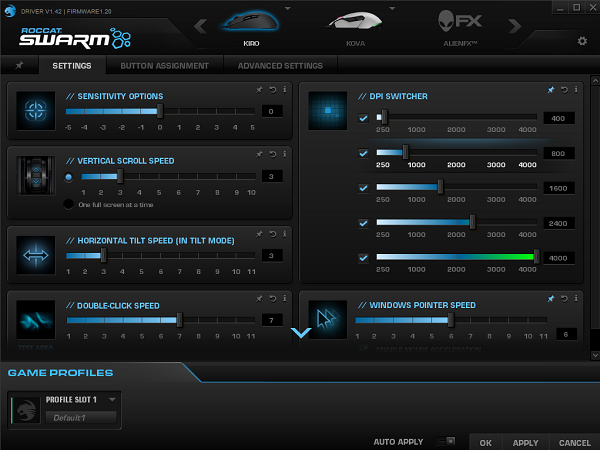
Task: Show info for Windows Pointer Speed
Action: (x=576, y=298)
